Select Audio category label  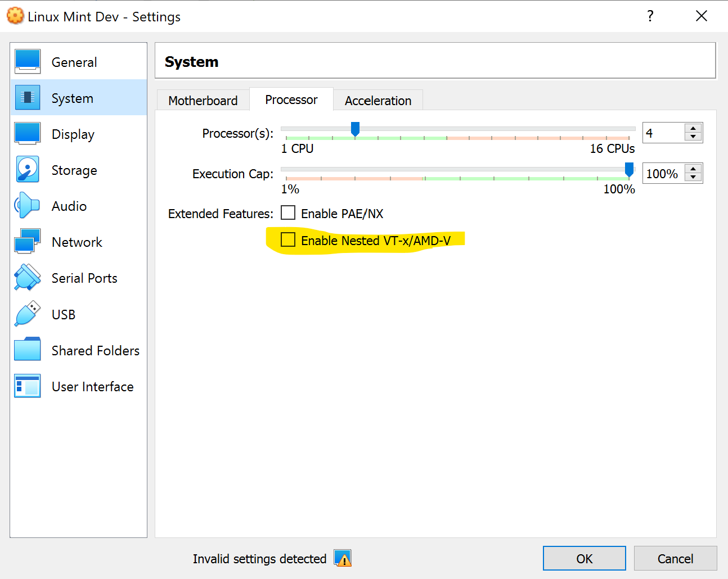[x=69, y=206]
